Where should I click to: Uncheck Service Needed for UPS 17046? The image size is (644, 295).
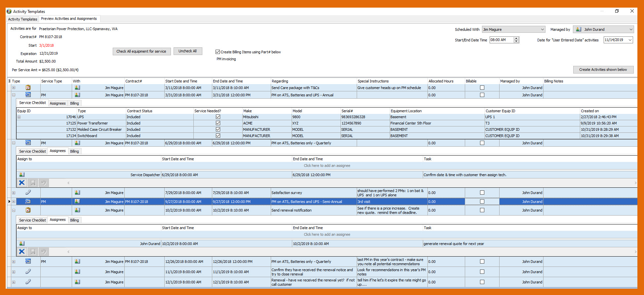coord(218,117)
